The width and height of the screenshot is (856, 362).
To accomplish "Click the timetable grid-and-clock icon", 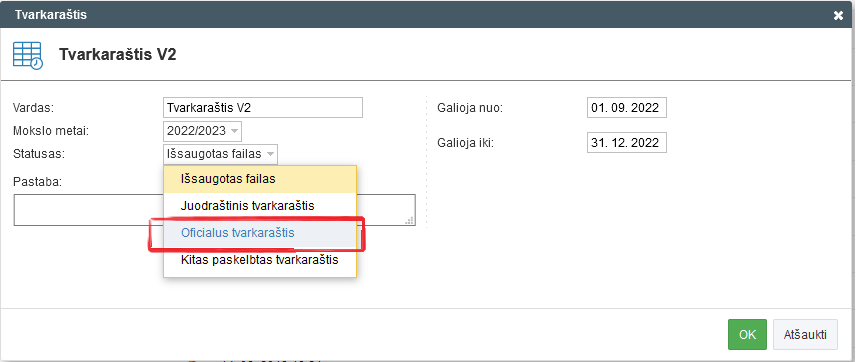I will (28, 55).
